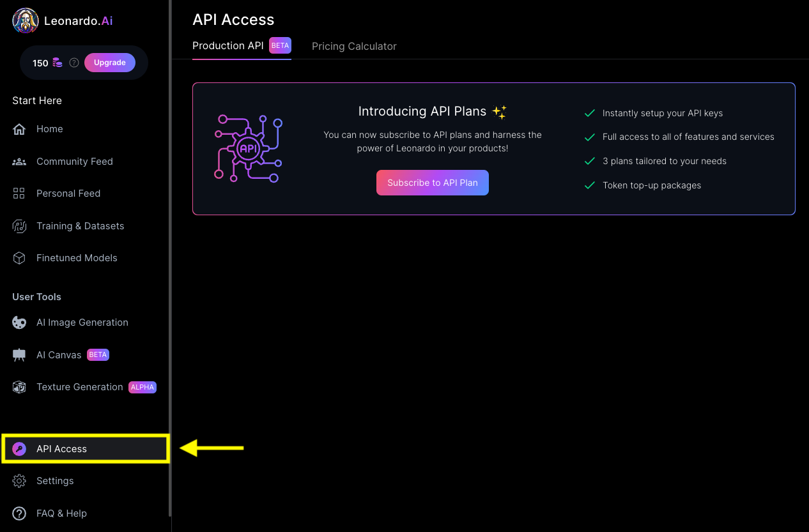Open Community Feed page
The image size is (809, 532).
click(x=75, y=162)
